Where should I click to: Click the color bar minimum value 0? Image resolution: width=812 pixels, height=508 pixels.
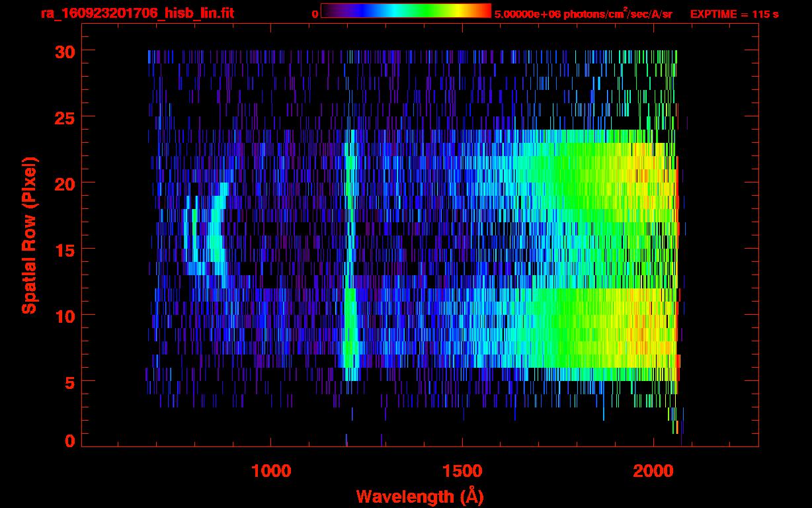(315, 14)
